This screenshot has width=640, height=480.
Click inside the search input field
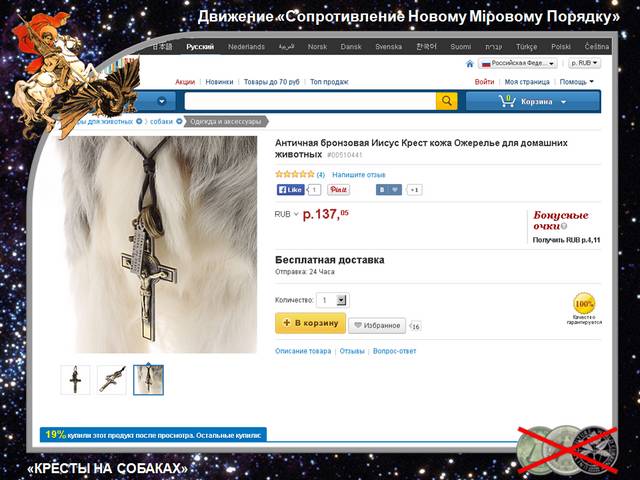click(x=310, y=101)
